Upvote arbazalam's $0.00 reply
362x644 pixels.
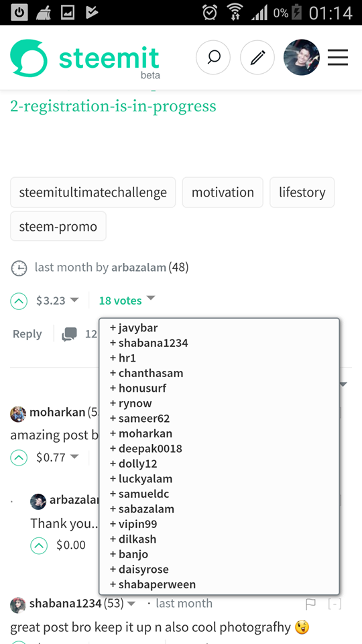(39, 545)
